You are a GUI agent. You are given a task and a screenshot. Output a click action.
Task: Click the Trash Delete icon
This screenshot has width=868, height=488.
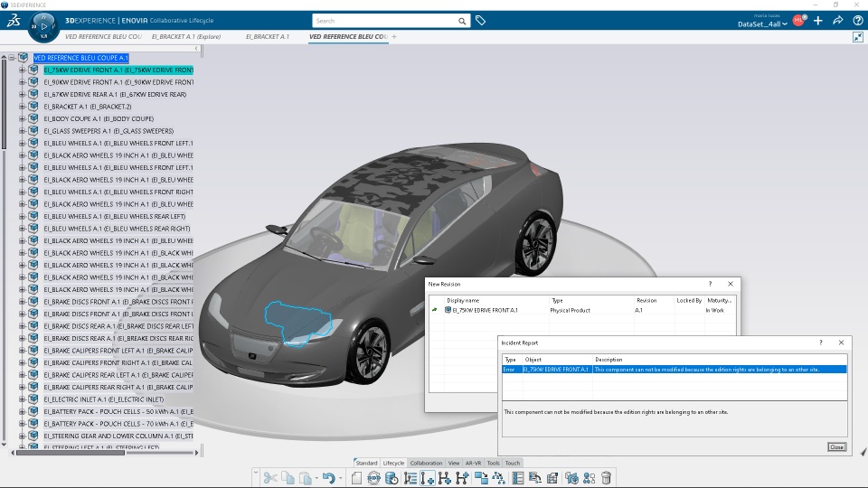[606, 477]
